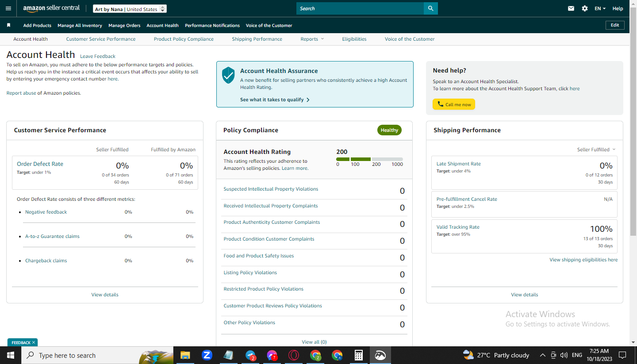Open the Late Shipment Rate link
The image size is (637, 364).
(x=459, y=164)
